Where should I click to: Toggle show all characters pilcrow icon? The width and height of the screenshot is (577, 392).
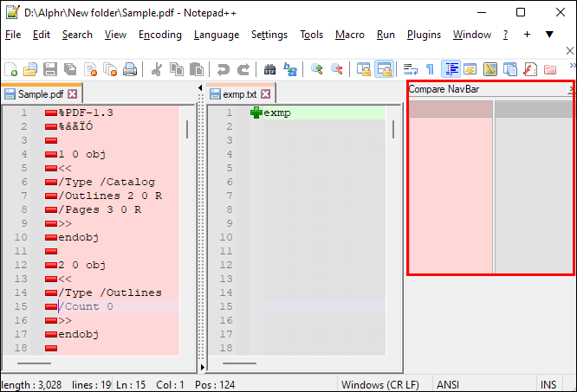(x=430, y=69)
